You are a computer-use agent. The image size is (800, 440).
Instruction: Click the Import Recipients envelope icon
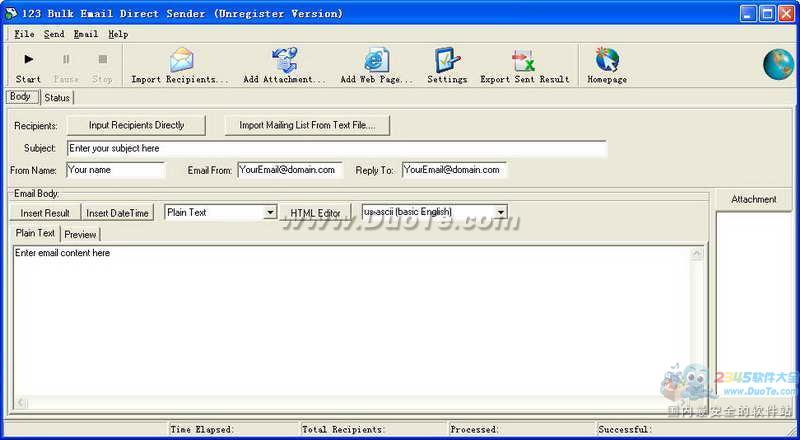[180, 61]
